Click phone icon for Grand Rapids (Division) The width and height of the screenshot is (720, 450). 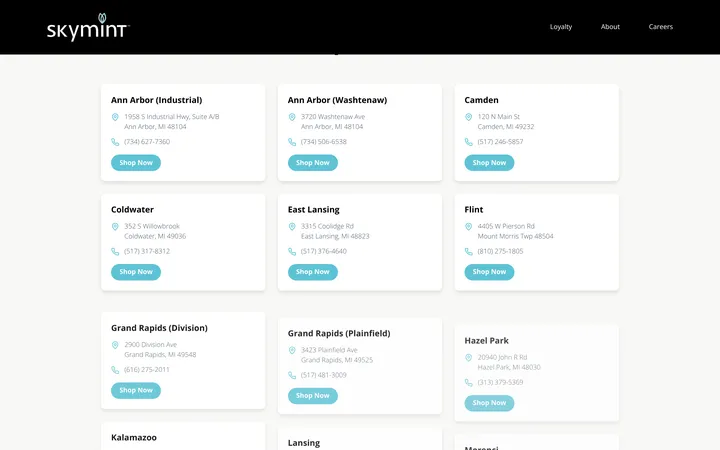(115, 370)
